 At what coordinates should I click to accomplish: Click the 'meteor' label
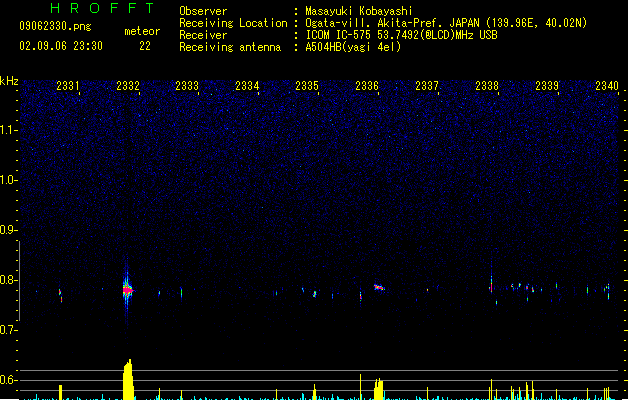(x=142, y=31)
